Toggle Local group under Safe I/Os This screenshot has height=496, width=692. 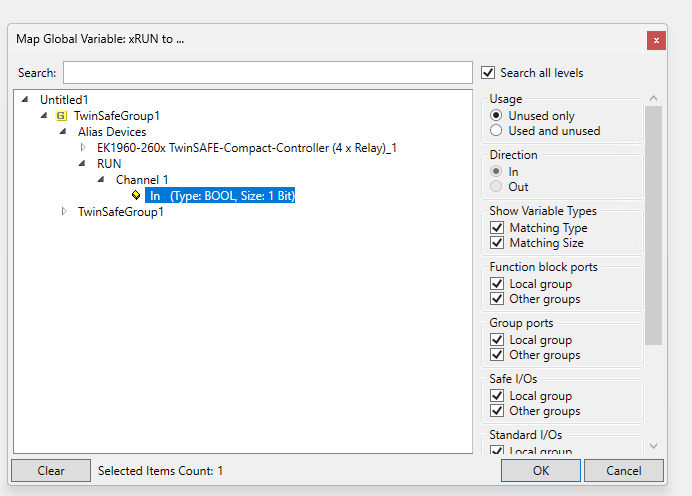coord(497,396)
